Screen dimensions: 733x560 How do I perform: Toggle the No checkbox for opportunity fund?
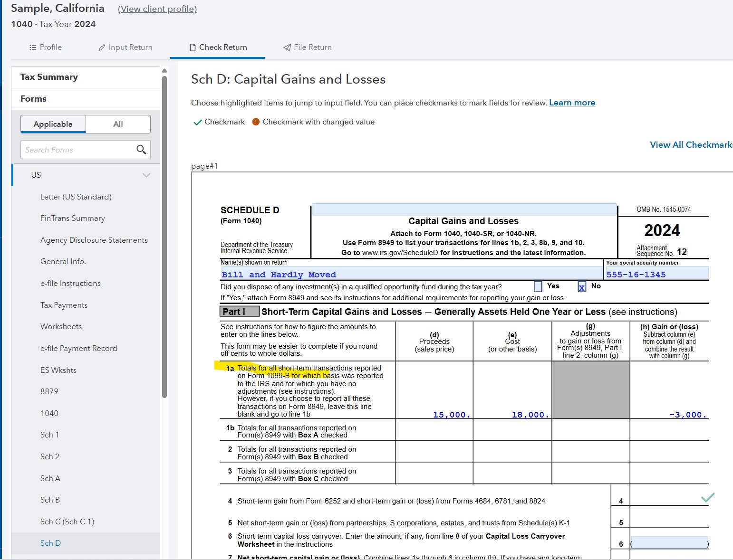coord(582,286)
